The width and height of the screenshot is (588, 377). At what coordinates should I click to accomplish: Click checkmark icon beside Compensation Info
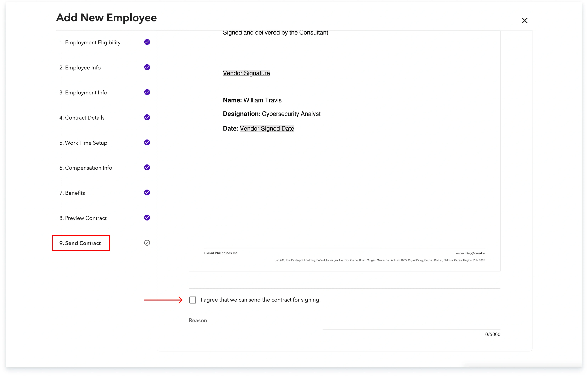(x=147, y=167)
